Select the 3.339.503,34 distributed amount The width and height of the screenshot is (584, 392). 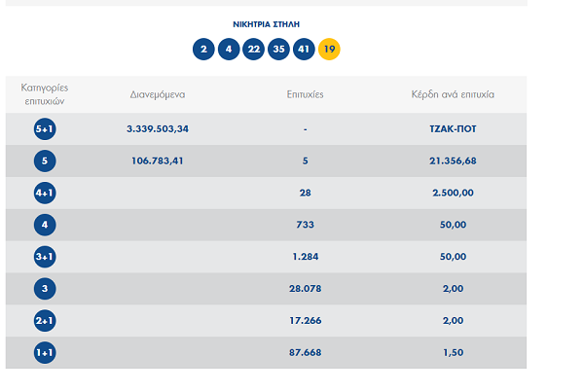[157, 129]
